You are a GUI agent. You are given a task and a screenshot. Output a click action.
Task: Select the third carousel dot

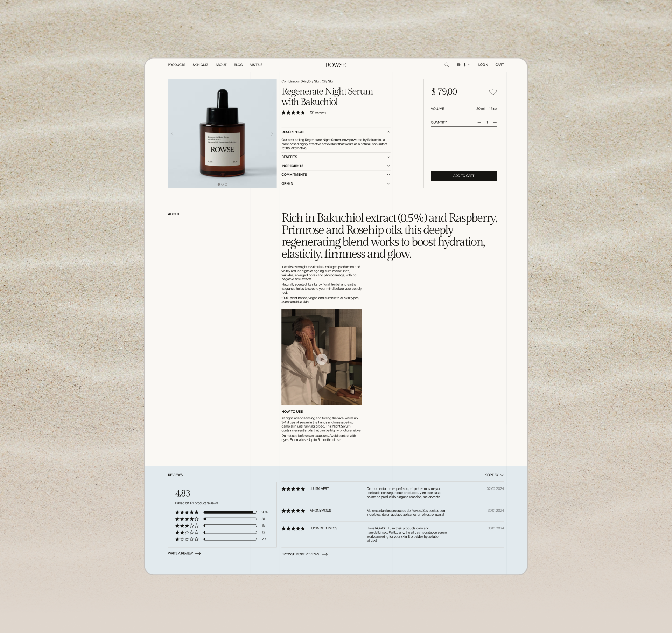[x=226, y=184]
